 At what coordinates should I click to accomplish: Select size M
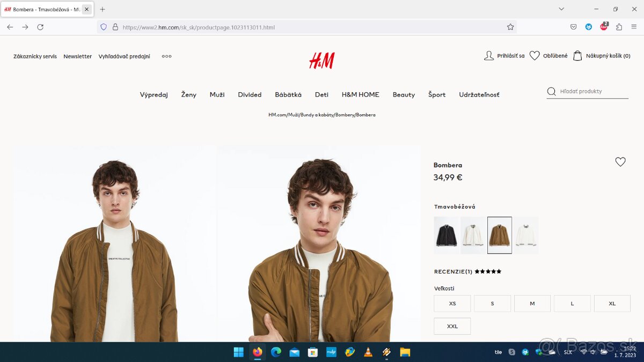532,304
